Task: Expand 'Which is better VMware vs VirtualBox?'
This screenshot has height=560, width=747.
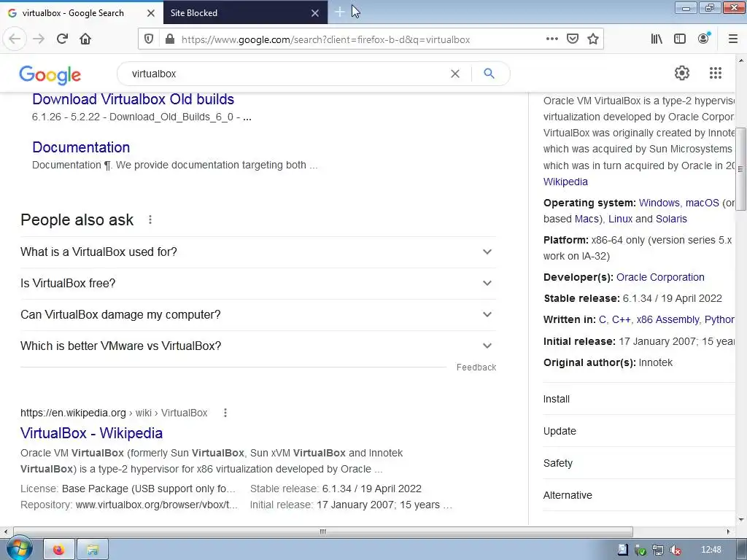Action: (x=258, y=346)
